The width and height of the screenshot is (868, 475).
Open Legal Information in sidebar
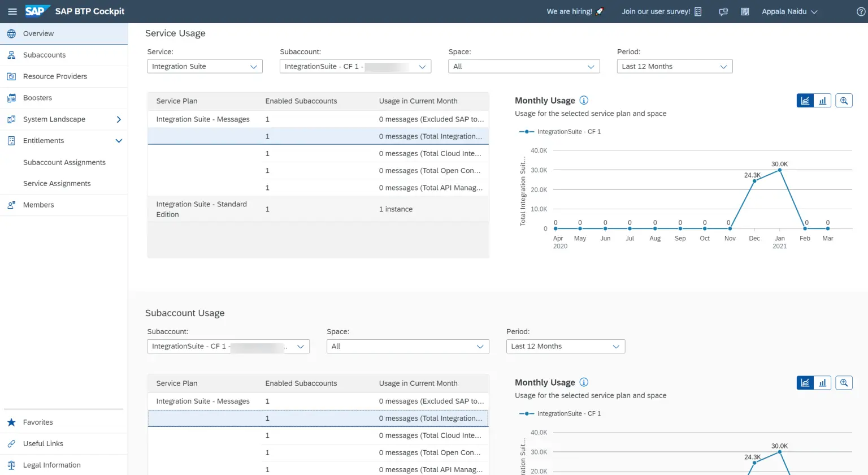point(64,465)
